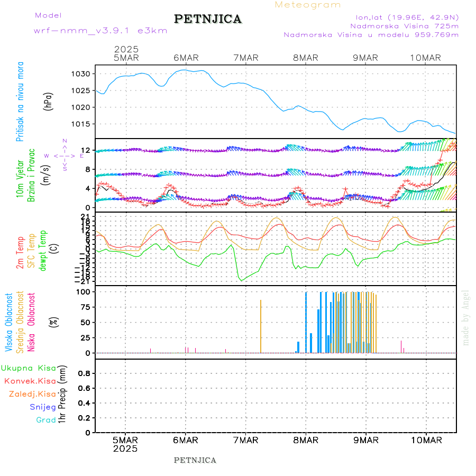The image size is (476, 476).
Task: Click the Meteogram heading text
Action: click(x=308, y=5)
